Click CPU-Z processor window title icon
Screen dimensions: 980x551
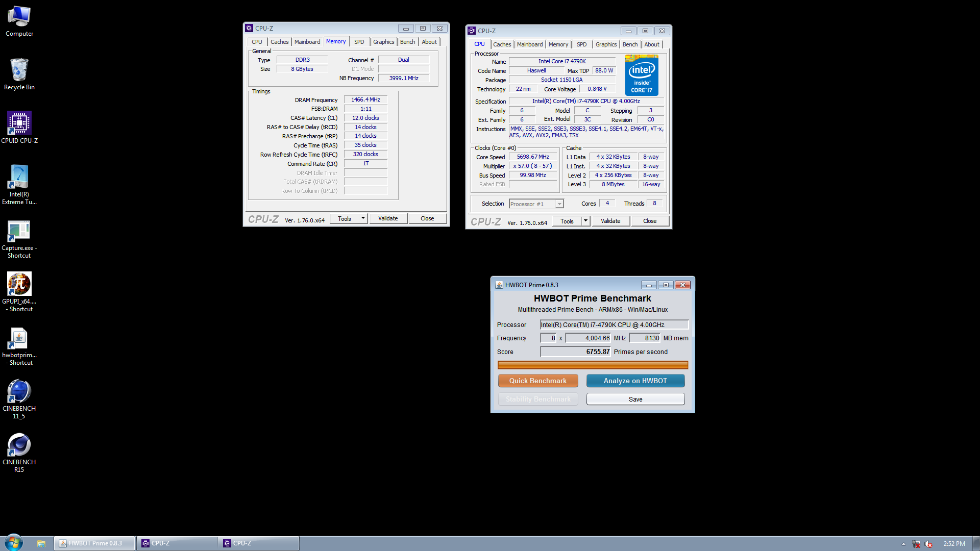pyautogui.click(x=472, y=31)
